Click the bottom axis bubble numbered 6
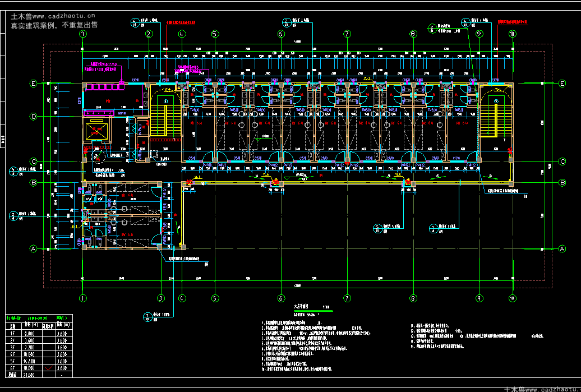The image size is (581, 392). [x=281, y=298]
